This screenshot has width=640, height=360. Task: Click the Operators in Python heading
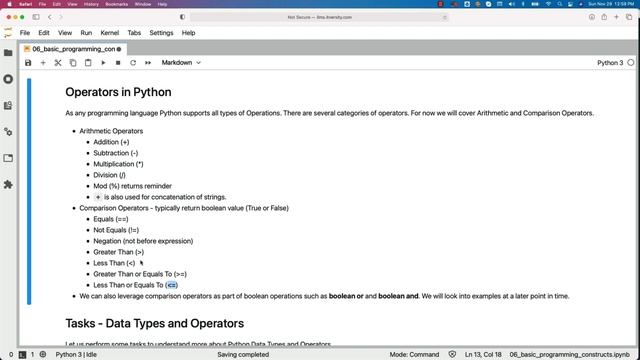click(118, 92)
